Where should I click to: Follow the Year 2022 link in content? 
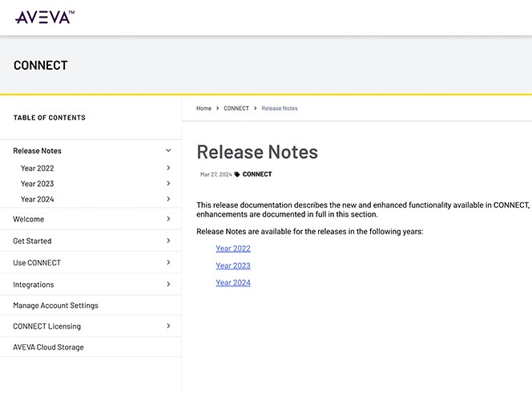[233, 249]
